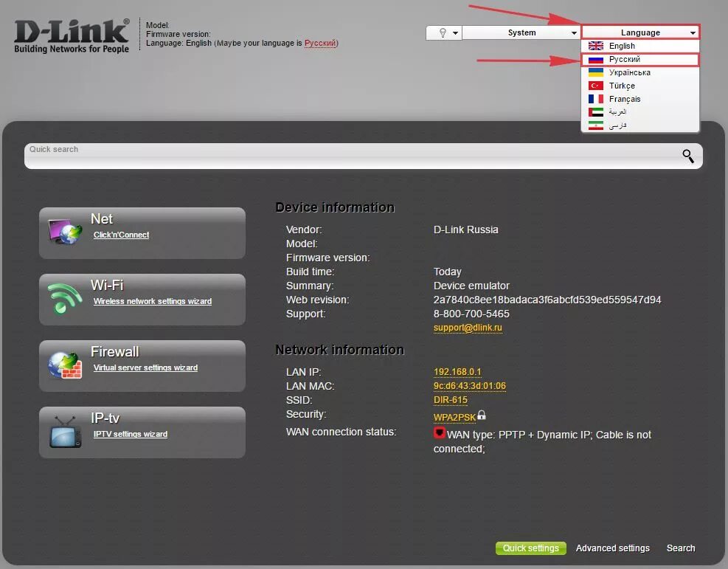Viewport: 728px width, 569px height.
Task: Select Français language option
Action: coord(640,99)
